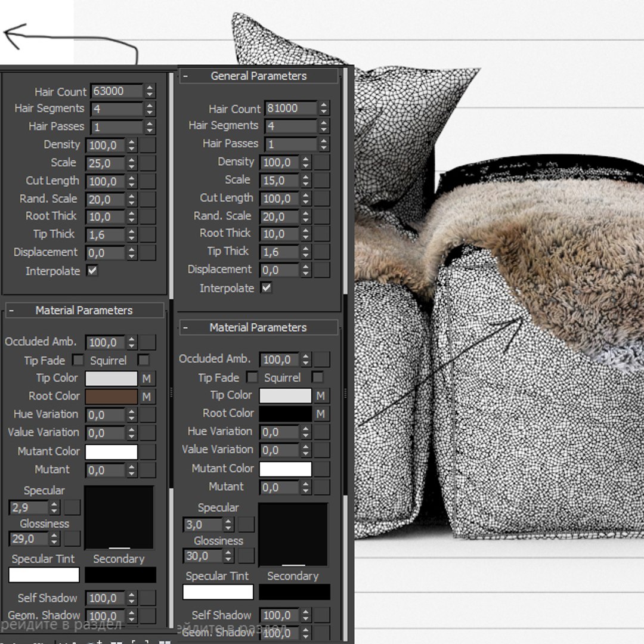Viewport: 644px width, 644px height.
Task: Click Hair Segments spinner in left panel
Action: pos(150,109)
